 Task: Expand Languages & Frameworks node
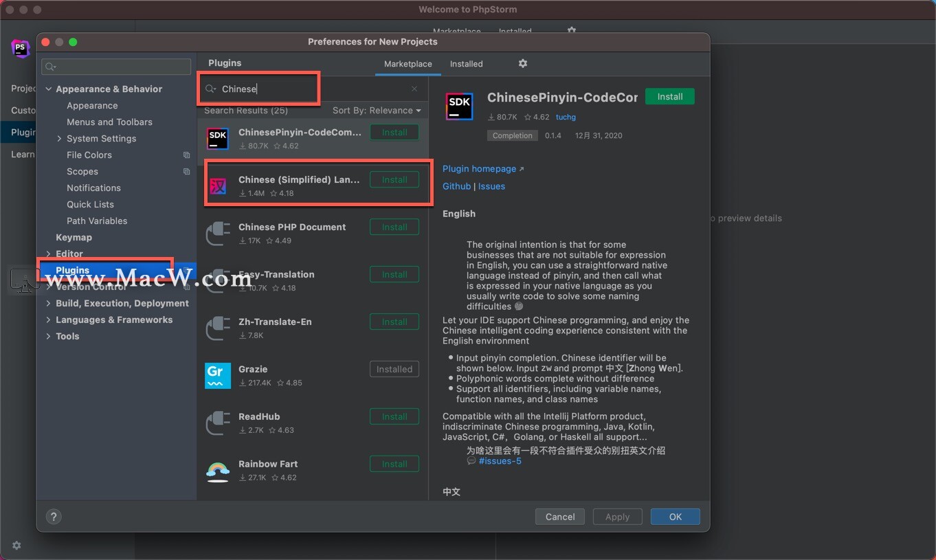(48, 320)
